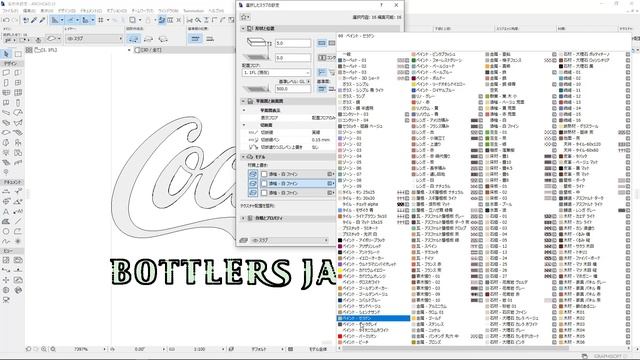This screenshot has width=640, height=360.
Task: Pick up parameters with eyedropper icon
Action: [x=34, y=20]
